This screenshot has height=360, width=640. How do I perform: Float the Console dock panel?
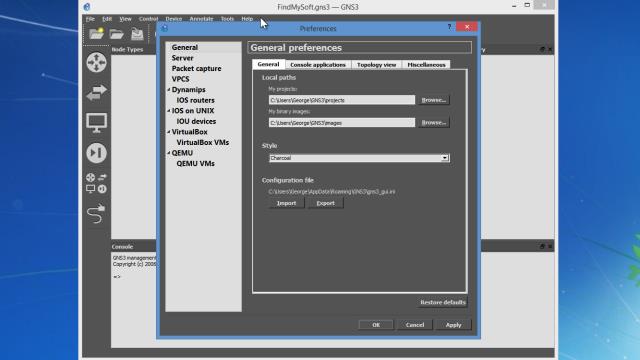(x=542, y=246)
